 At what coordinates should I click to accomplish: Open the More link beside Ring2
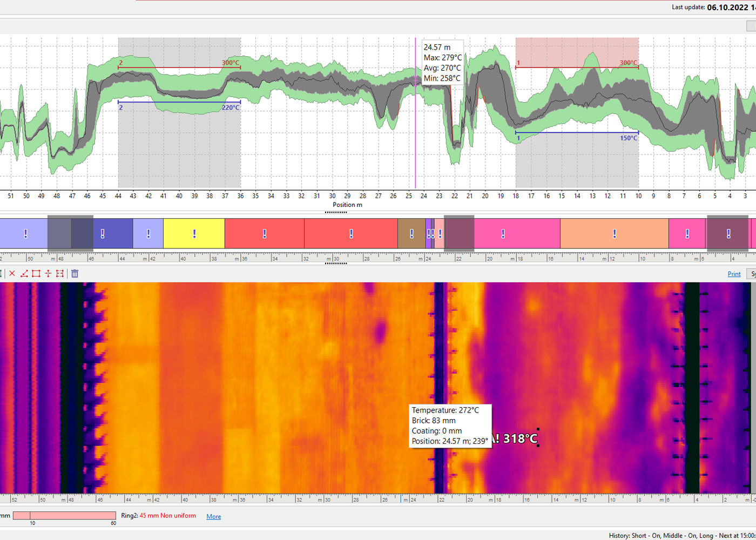click(x=213, y=517)
